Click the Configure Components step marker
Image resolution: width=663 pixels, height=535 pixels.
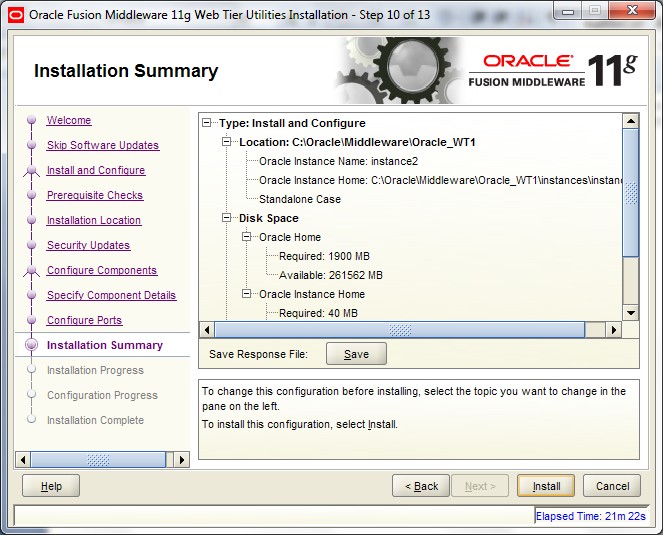click(x=31, y=270)
